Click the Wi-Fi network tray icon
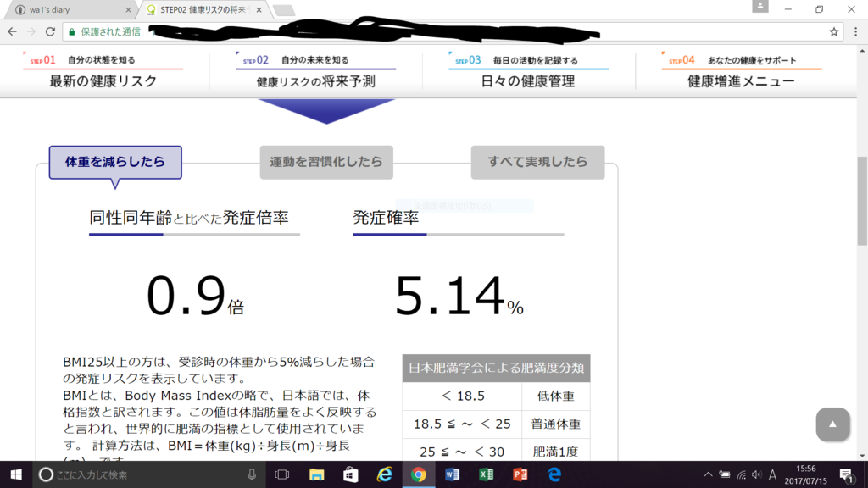This screenshot has width=868, height=488. 741,474
